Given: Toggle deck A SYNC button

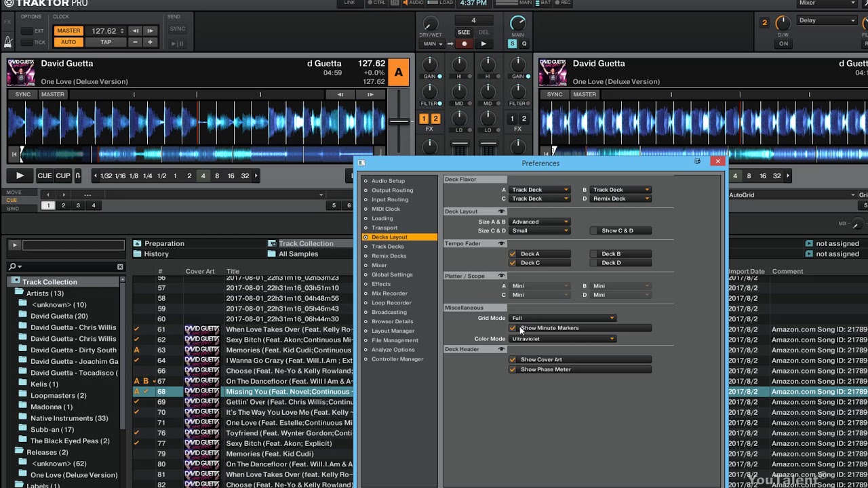Looking at the screenshot, I should tap(23, 94).
